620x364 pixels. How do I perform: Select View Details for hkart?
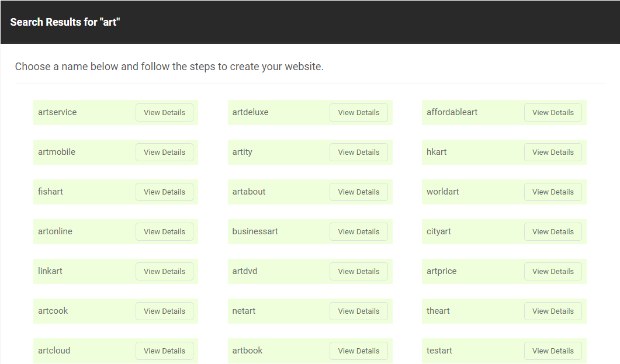click(553, 152)
